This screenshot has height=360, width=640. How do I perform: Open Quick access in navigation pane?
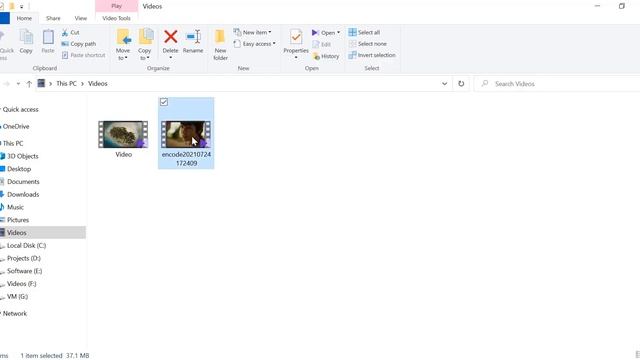coord(20,109)
